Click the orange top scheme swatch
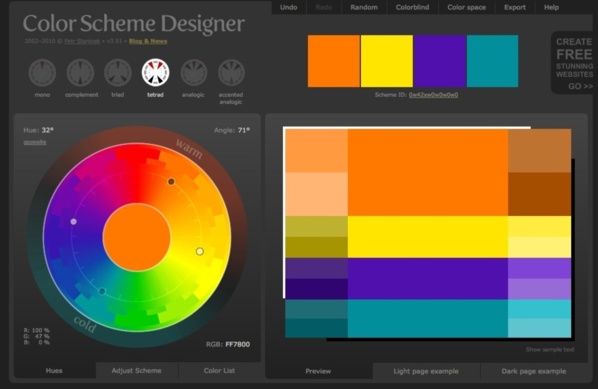Screen dimensions: 598x389 click(x=334, y=61)
